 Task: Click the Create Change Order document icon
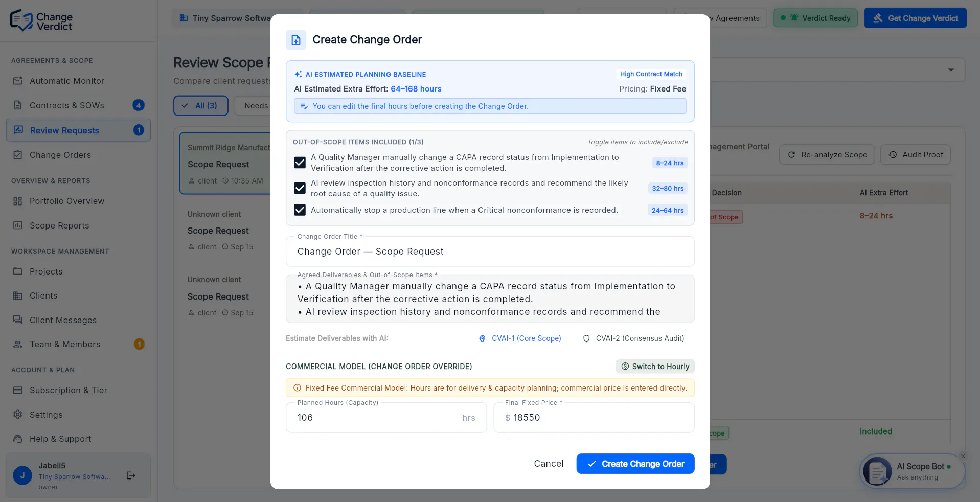click(296, 40)
